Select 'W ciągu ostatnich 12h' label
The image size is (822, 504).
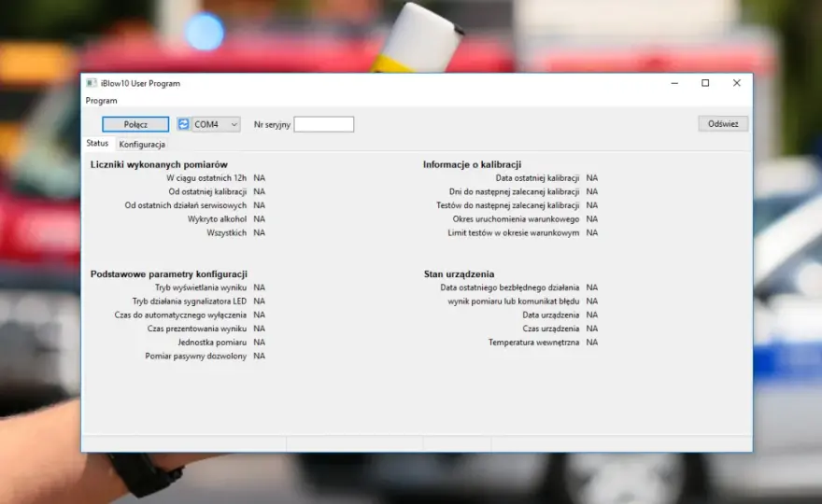(x=206, y=178)
